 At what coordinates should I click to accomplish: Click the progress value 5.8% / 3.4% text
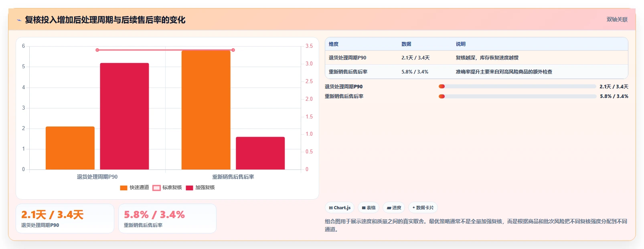(614, 96)
